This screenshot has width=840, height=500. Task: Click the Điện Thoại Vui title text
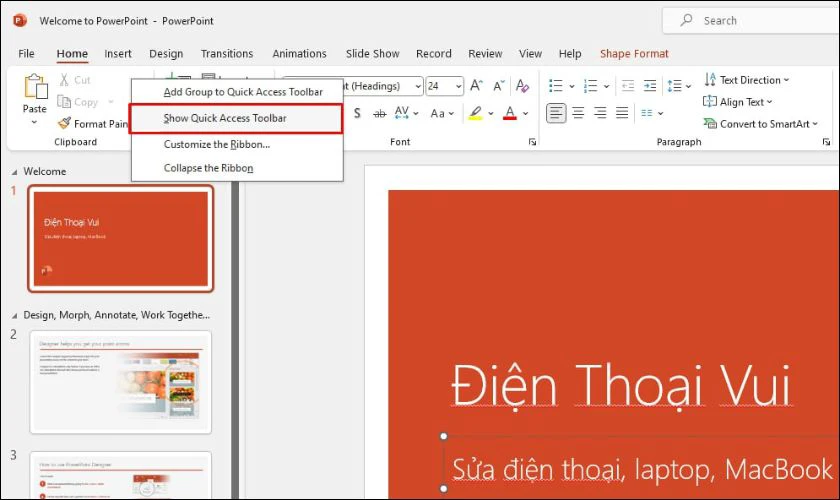pyautogui.click(x=620, y=387)
